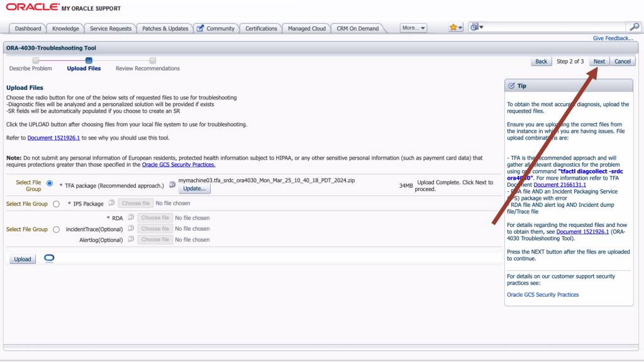This screenshot has height=362, width=644.
Task: Click the info icon beside Alertlog(Optional)
Action: (x=130, y=239)
